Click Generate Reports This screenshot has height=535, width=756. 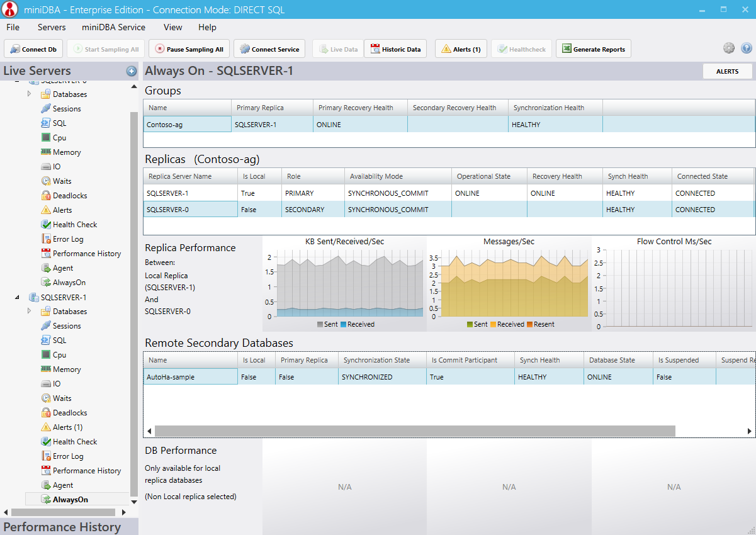(x=593, y=49)
